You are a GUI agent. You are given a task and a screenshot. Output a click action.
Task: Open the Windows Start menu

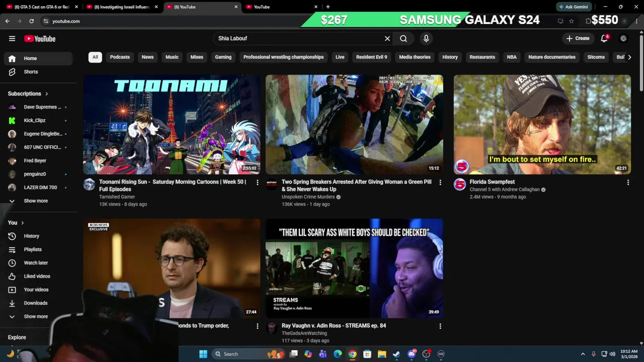pyautogui.click(x=203, y=354)
